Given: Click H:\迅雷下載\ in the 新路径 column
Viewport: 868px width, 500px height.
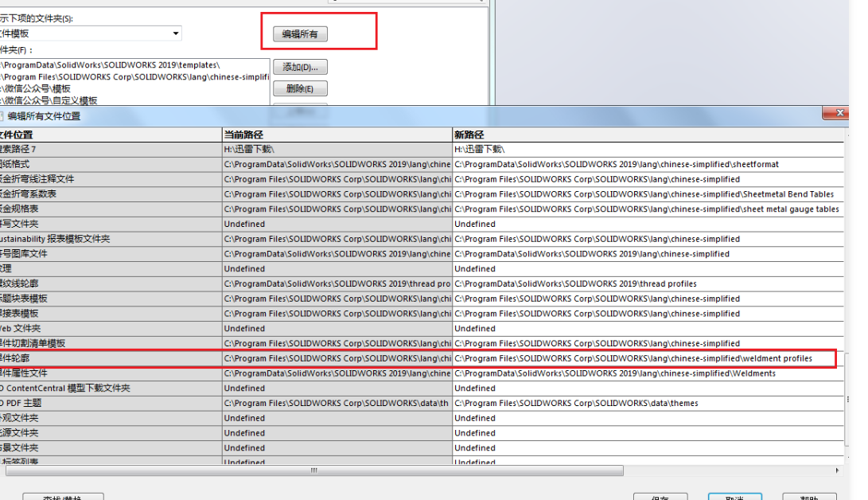Looking at the screenshot, I should click(648, 150).
